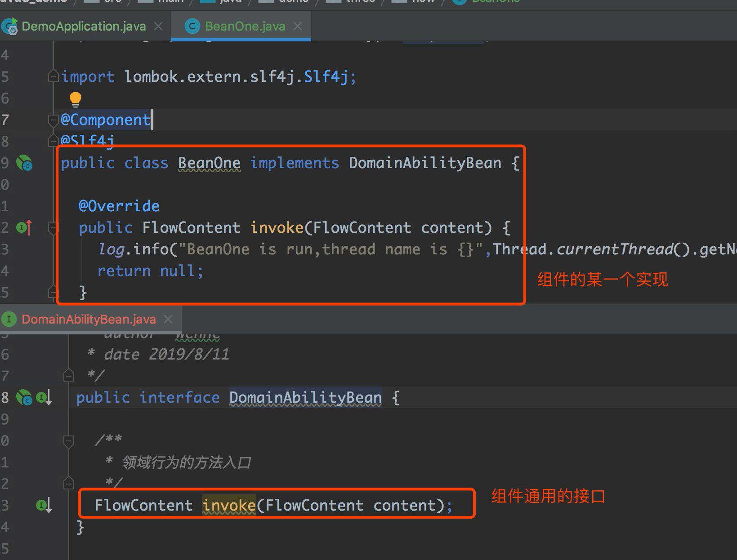Close the DomainAbilityBean.java tab

point(168,319)
